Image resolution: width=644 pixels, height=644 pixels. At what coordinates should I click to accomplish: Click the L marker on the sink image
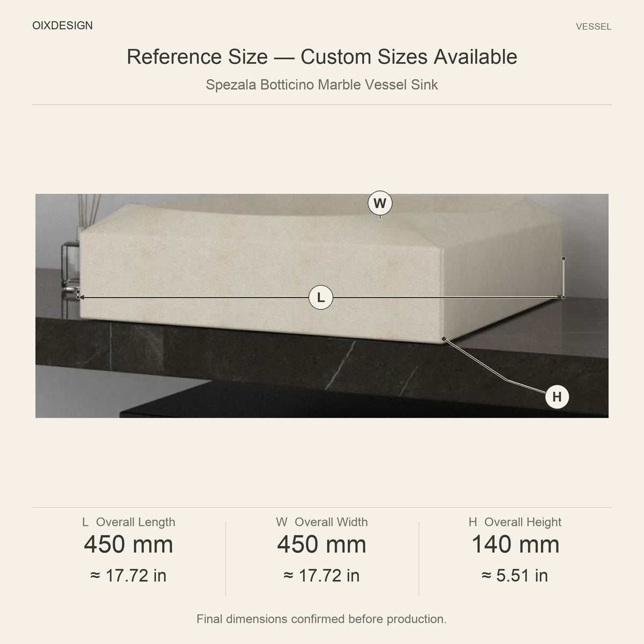[321, 297]
